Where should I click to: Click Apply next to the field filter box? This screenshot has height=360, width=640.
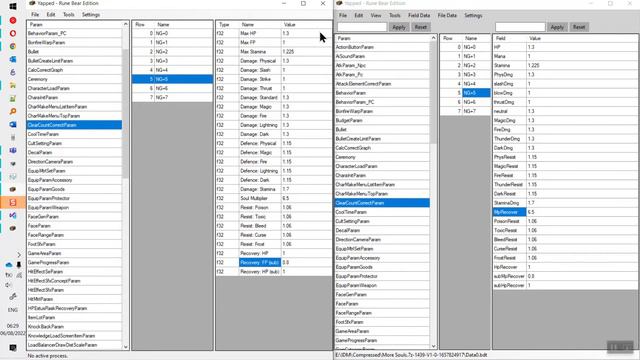[x=557, y=27]
